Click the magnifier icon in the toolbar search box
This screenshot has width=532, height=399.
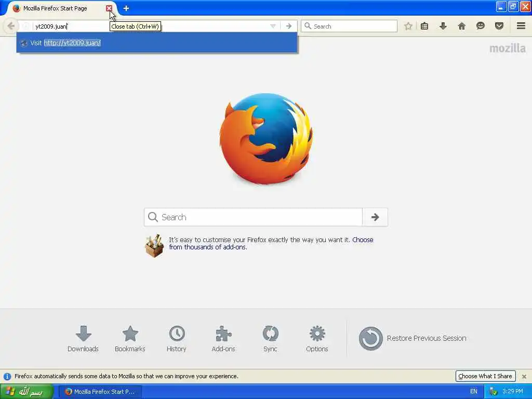308,26
